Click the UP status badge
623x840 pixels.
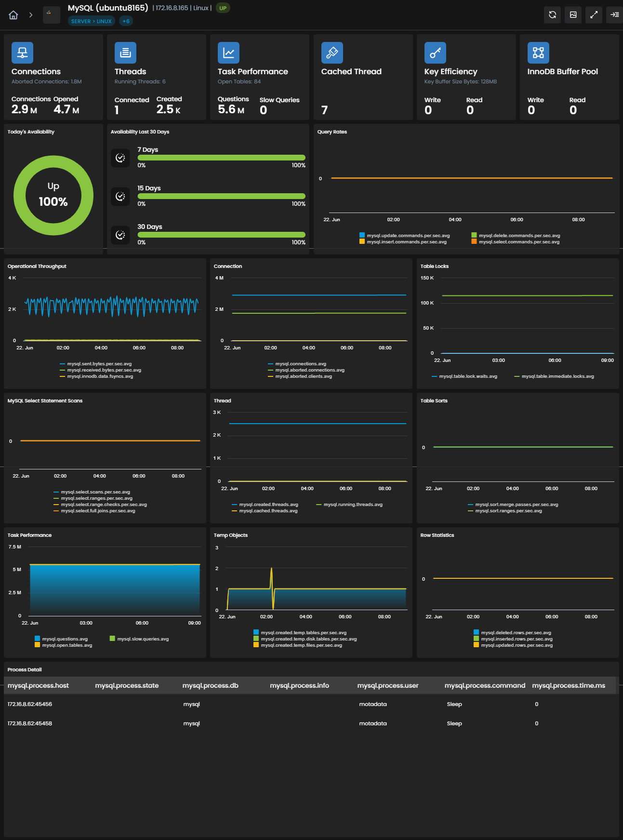[223, 8]
